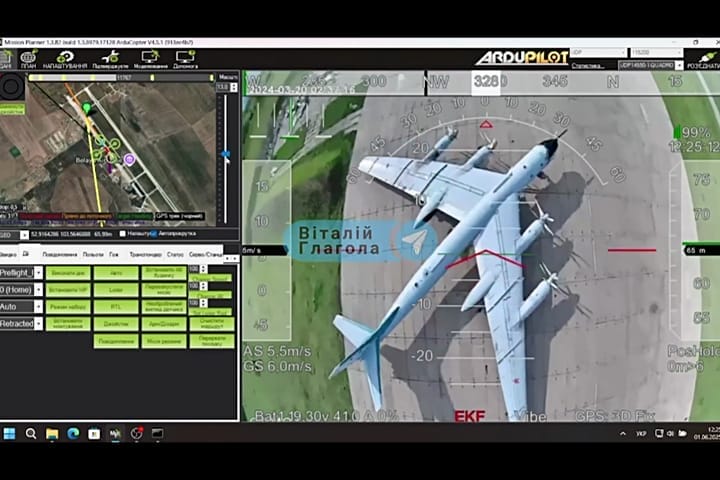Click the green Авто mode button
720x480 pixels.
(x=116, y=273)
